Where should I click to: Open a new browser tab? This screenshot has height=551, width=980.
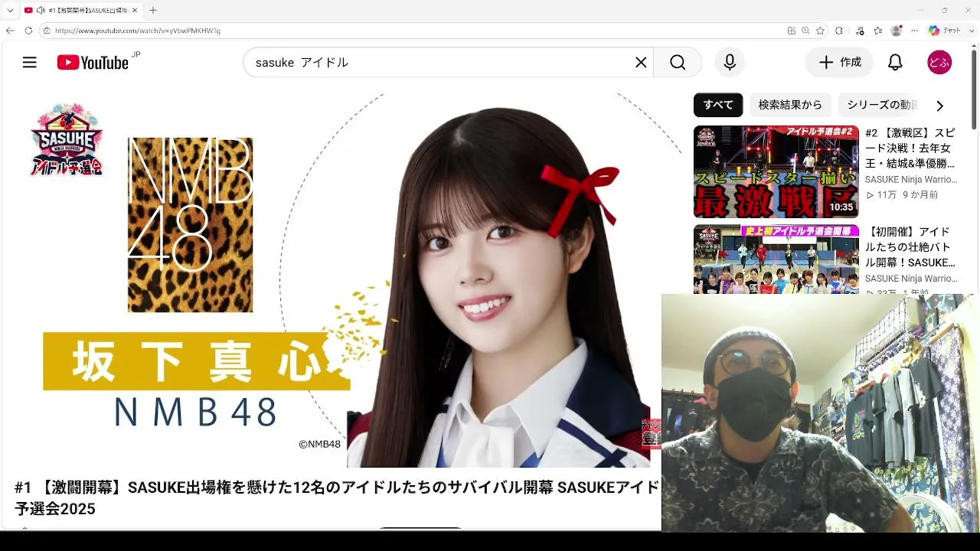(153, 10)
